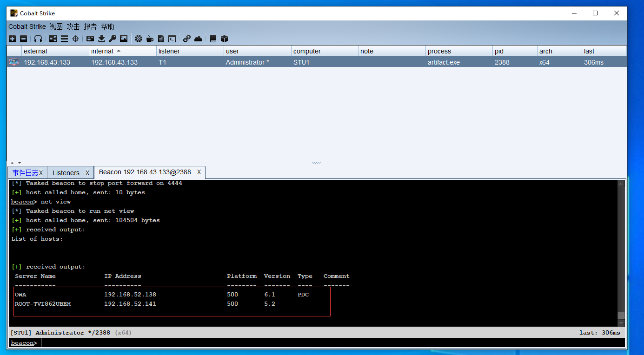Click the beacon session icon in the STU1 row
The image size is (644, 355).
click(x=14, y=62)
